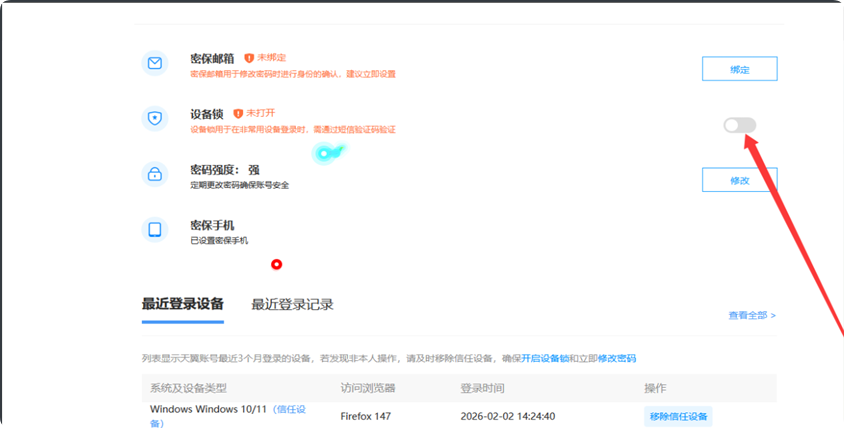Click the 2026-02-02 14:24:40 login time
The image size is (844, 428).
(x=508, y=416)
